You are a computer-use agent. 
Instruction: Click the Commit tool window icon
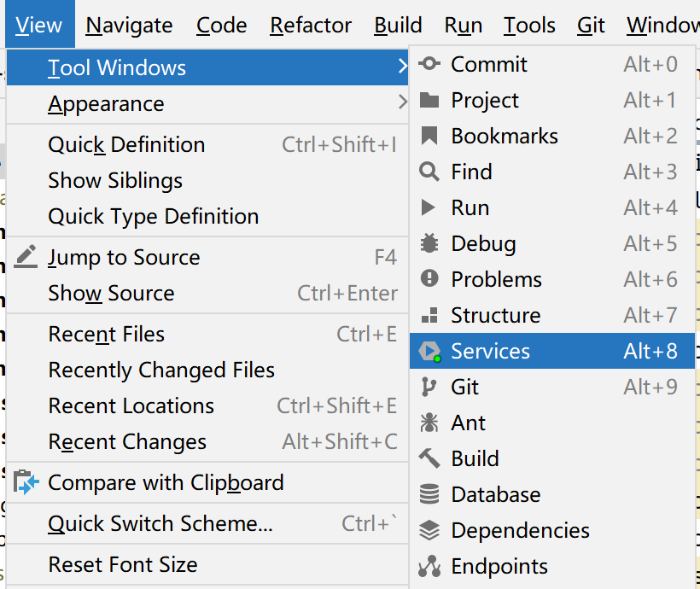429,64
